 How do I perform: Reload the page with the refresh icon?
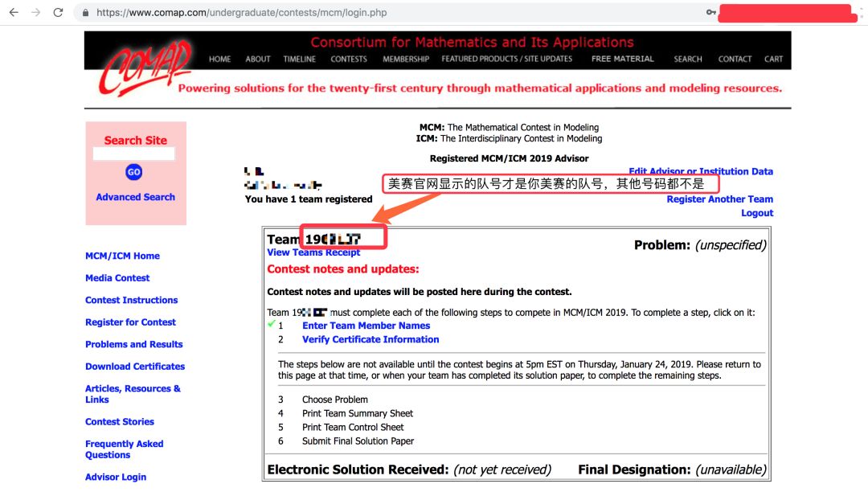pyautogui.click(x=58, y=12)
